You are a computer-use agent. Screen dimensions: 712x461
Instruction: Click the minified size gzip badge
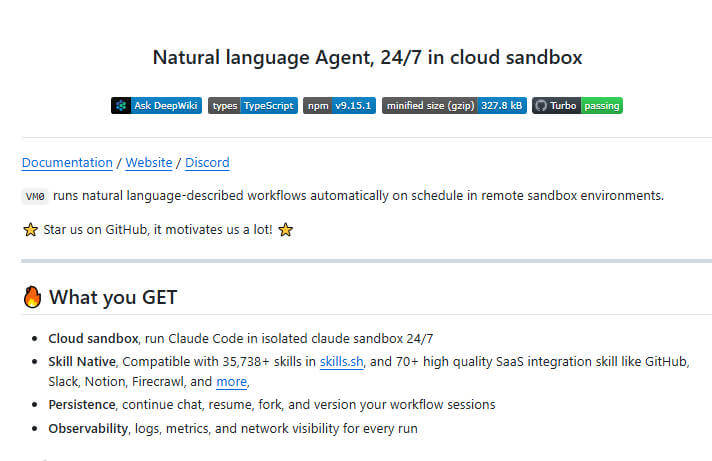coord(454,105)
